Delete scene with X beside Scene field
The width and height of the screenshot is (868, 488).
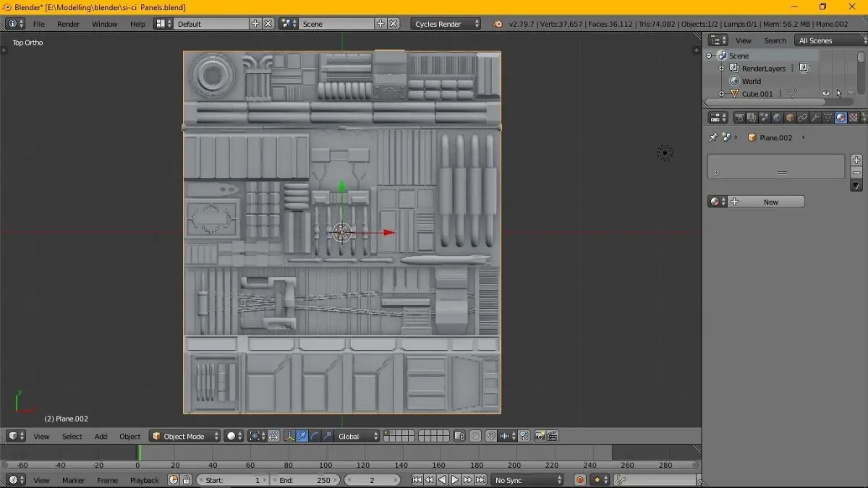(393, 24)
